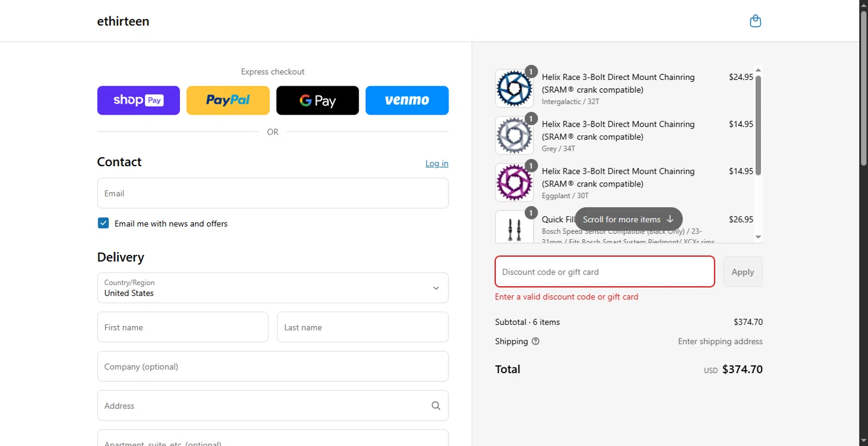The width and height of the screenshot is (868, 446).
Task: Click the Intergalactic / 32T variant text
Action: coord(570,102)
